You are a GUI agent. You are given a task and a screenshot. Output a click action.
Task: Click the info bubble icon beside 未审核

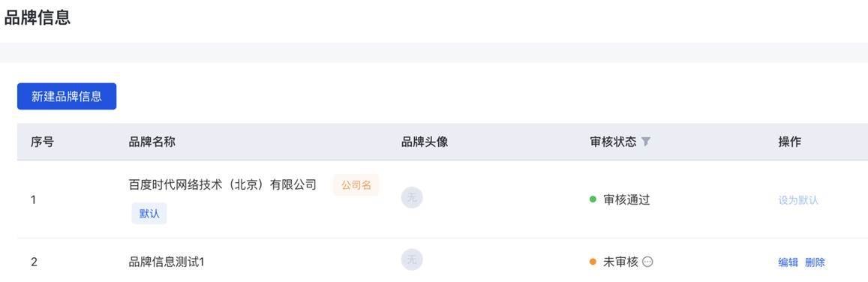647,262
